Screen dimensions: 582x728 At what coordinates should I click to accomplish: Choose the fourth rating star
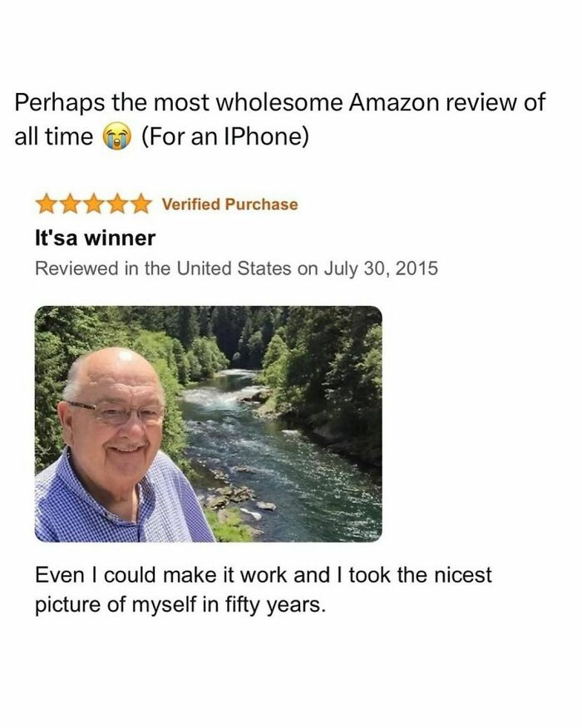pos(117,204)
